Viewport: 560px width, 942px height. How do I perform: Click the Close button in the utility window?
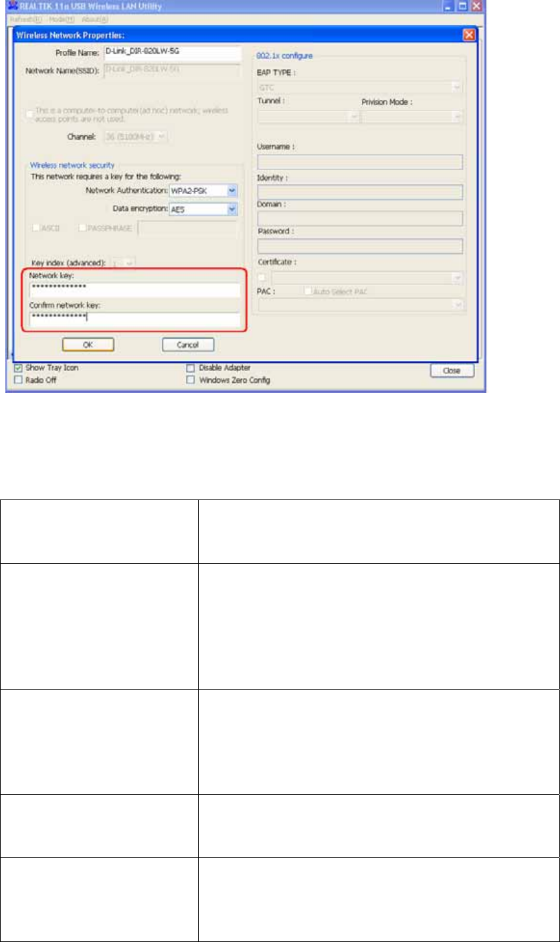tap(452, 370)
